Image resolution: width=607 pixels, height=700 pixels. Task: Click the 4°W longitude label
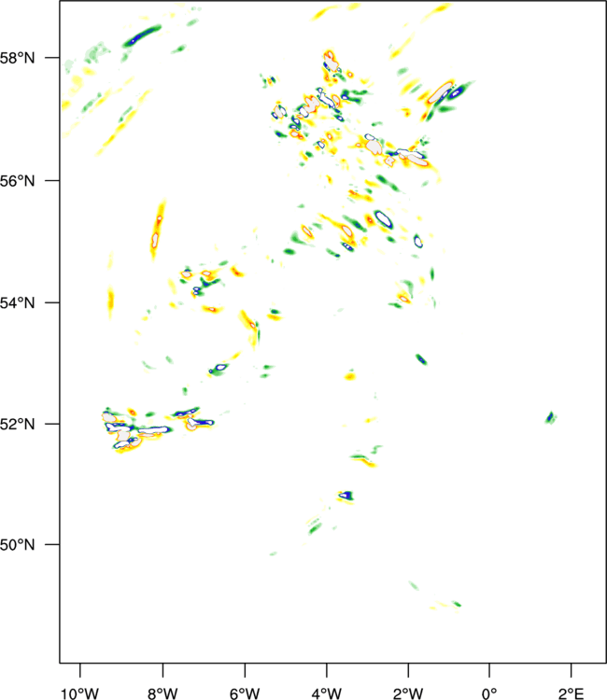click(327, 693)
